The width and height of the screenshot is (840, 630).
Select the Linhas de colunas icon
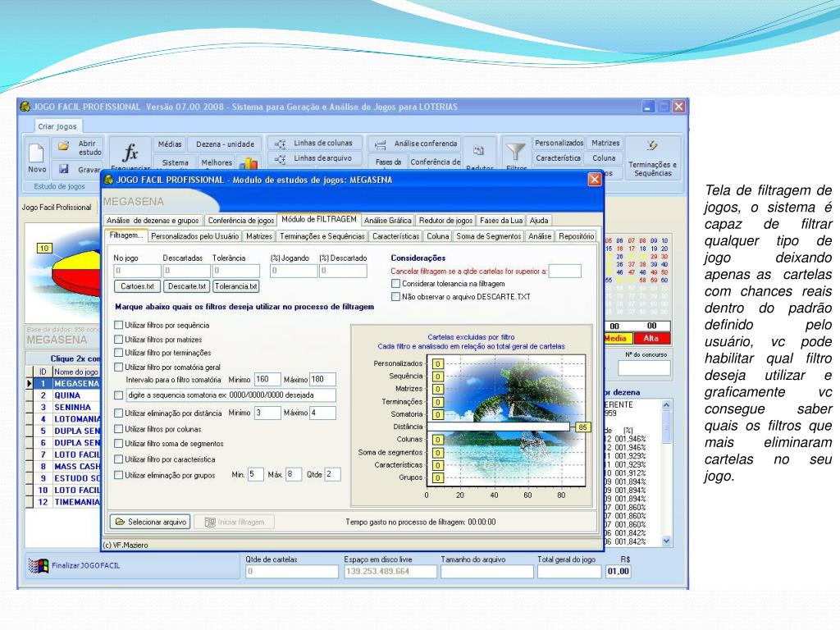point(281,144)
